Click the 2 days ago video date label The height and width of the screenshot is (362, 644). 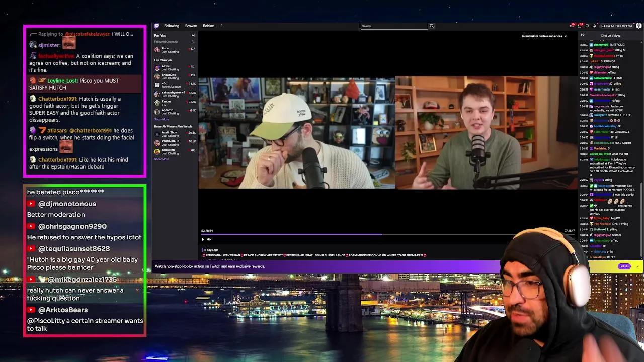211,250
